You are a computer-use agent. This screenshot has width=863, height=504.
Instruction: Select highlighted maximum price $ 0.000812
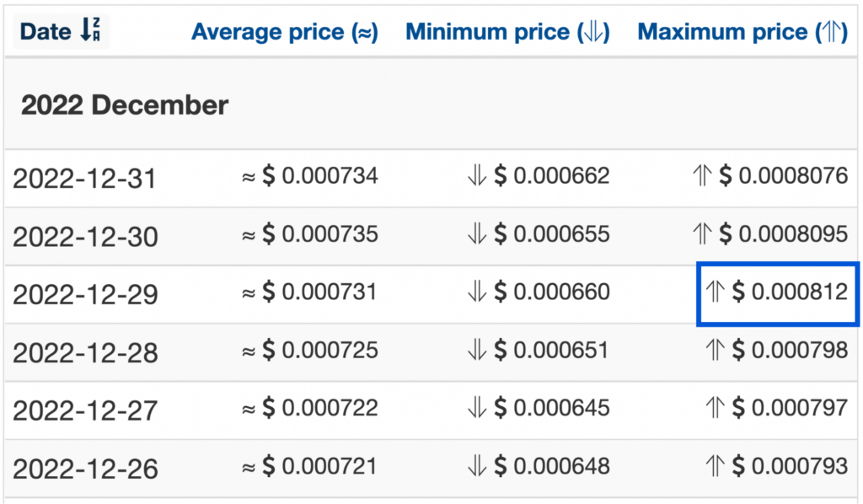click(777, 293)
